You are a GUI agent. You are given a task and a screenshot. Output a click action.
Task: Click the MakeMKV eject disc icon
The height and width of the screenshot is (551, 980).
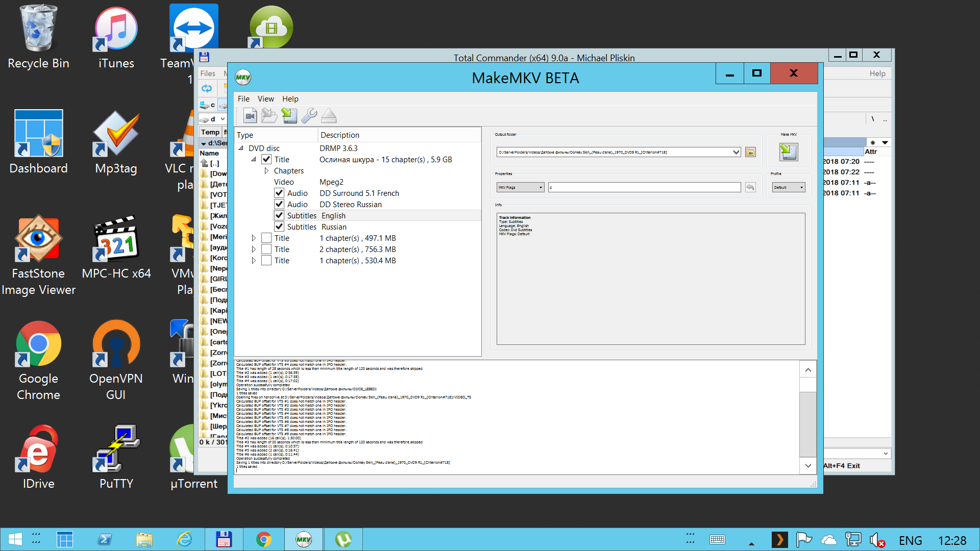pos(330,116)
